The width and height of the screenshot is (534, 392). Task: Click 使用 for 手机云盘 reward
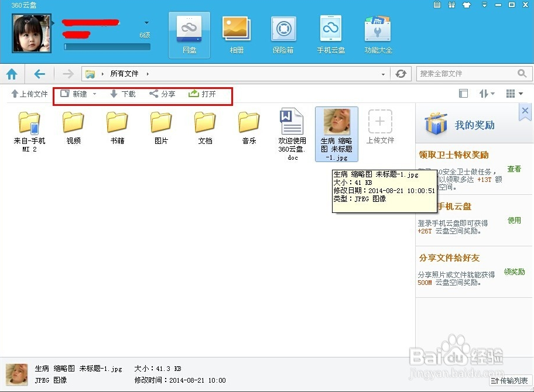tap(514, 221)
